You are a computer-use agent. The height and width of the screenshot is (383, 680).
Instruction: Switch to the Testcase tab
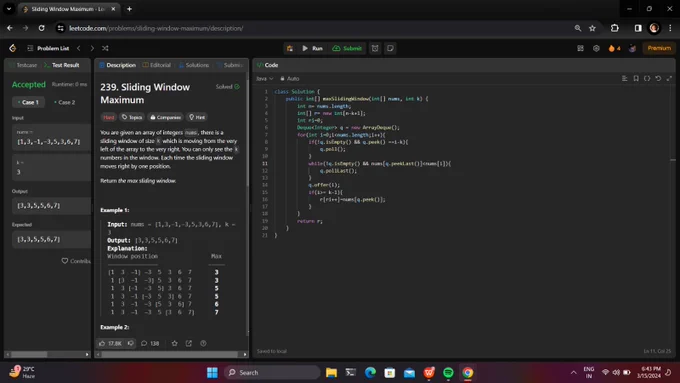click(x=23, y=65)
